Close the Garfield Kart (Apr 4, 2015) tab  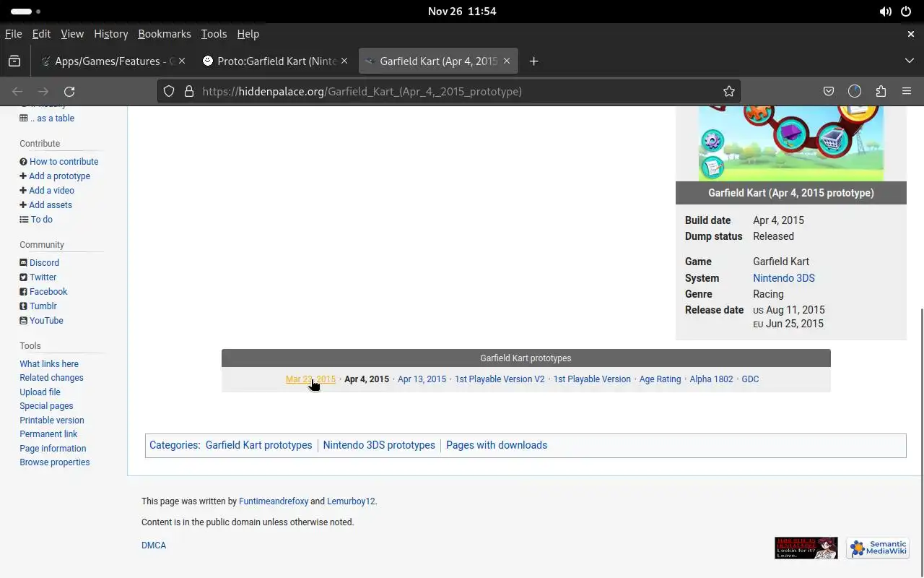click(x=507, y=61)
